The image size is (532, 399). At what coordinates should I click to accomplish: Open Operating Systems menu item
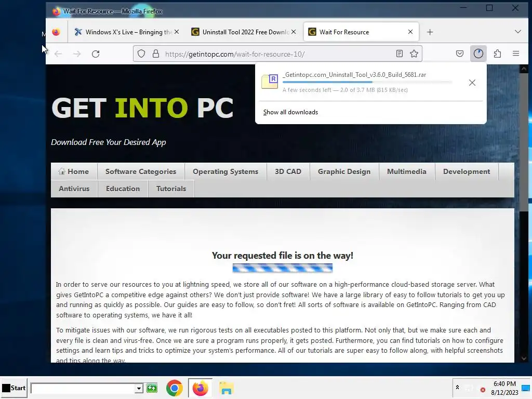click(x=225, y=171)
